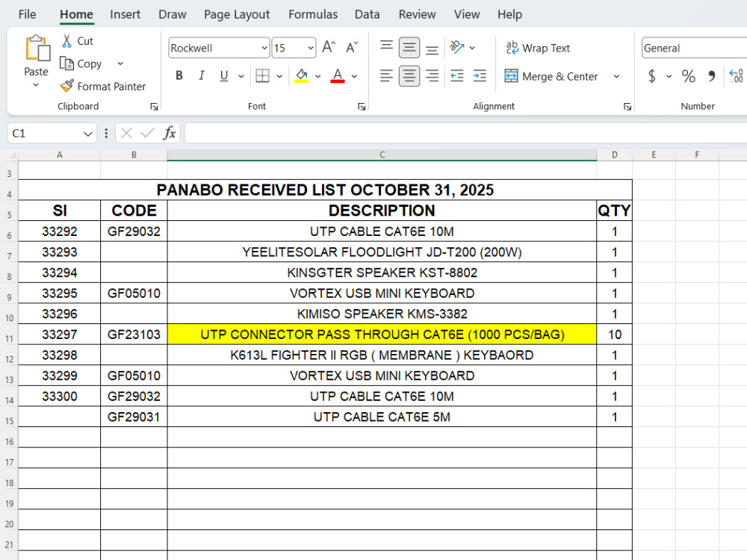Image resolution: width=747 pixels, height=560 pixels.
Task: Expand the Copy options arrow
Action: (120, 63)
